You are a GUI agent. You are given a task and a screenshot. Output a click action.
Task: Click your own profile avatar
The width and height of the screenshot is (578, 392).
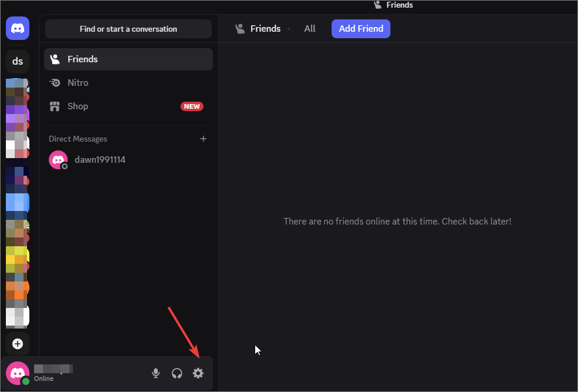[x=17, y=373]
